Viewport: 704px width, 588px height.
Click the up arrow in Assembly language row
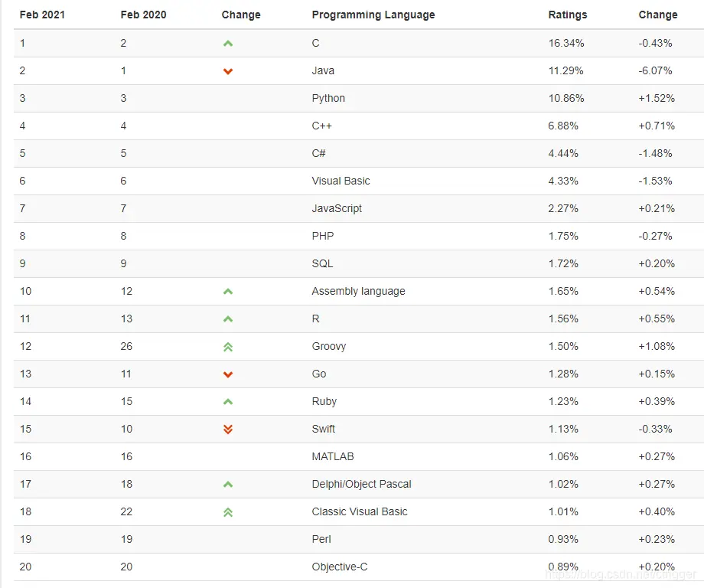[x=228, y=292]
